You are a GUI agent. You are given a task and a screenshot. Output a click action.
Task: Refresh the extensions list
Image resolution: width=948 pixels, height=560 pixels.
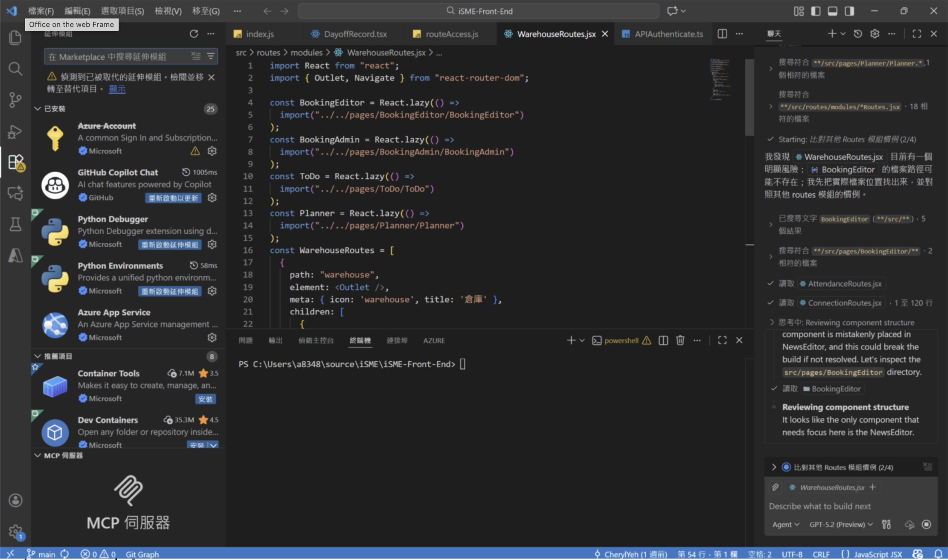pyautogui.click(x=194, y=34)
